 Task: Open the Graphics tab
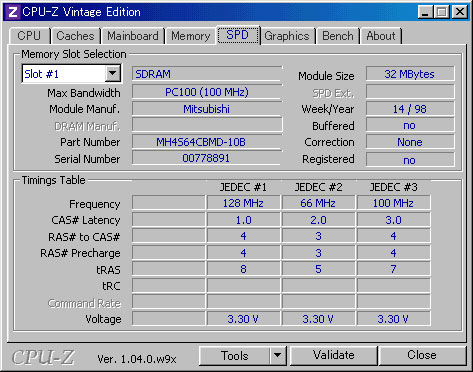[x=287, y=36]
